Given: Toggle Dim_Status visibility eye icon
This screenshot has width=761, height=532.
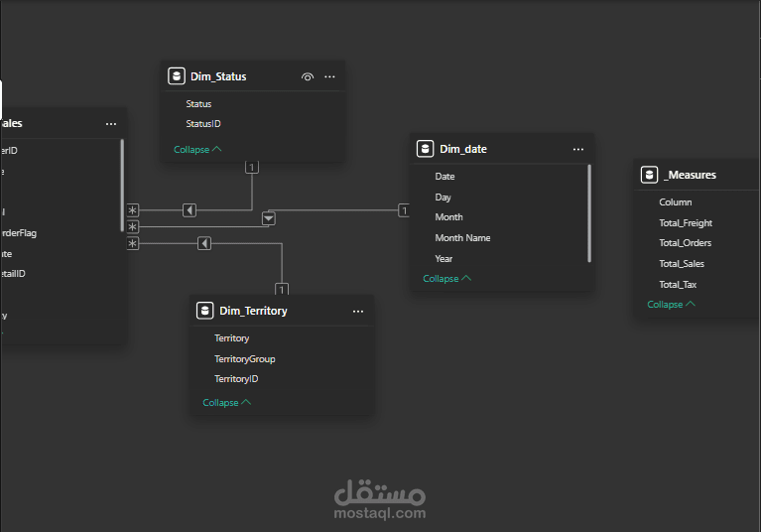Looking at the screenshot, I should (x=308, y=76).
